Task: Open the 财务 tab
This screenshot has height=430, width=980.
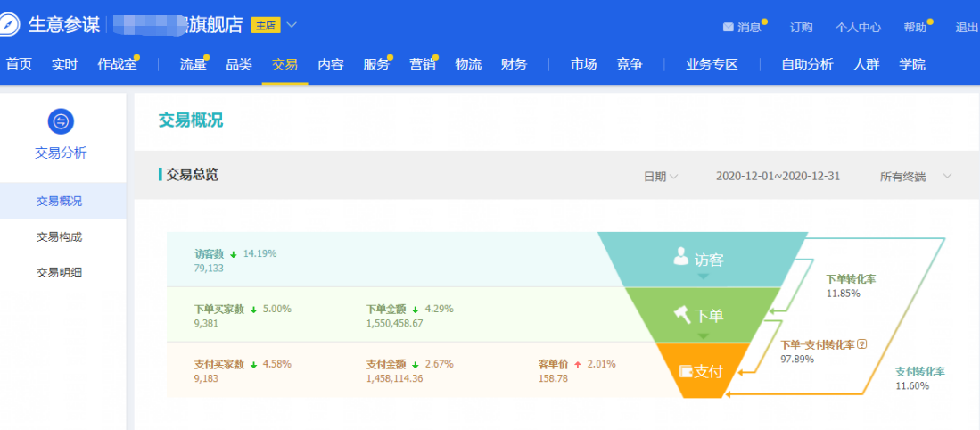Action: pyautogui.click(x=514, y=63)
